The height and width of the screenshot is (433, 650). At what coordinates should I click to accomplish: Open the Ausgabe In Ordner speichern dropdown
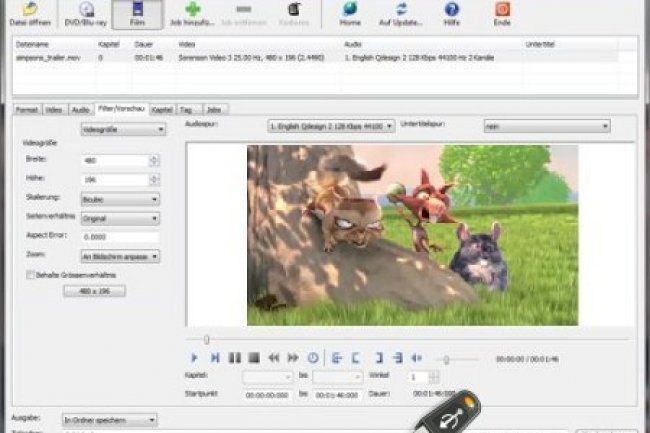pos(109,420)
